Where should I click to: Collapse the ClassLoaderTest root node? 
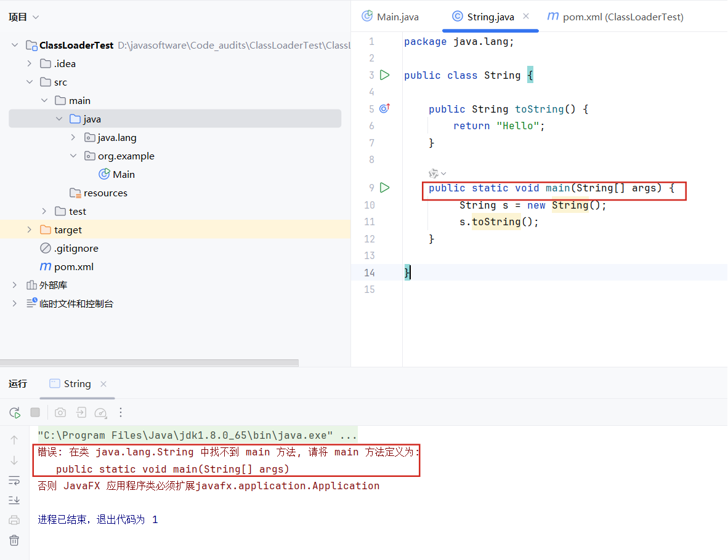15,45
